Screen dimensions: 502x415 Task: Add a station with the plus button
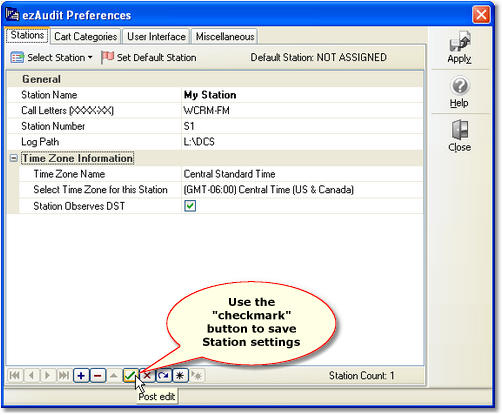pyautogui.click(x=81, y=376)
